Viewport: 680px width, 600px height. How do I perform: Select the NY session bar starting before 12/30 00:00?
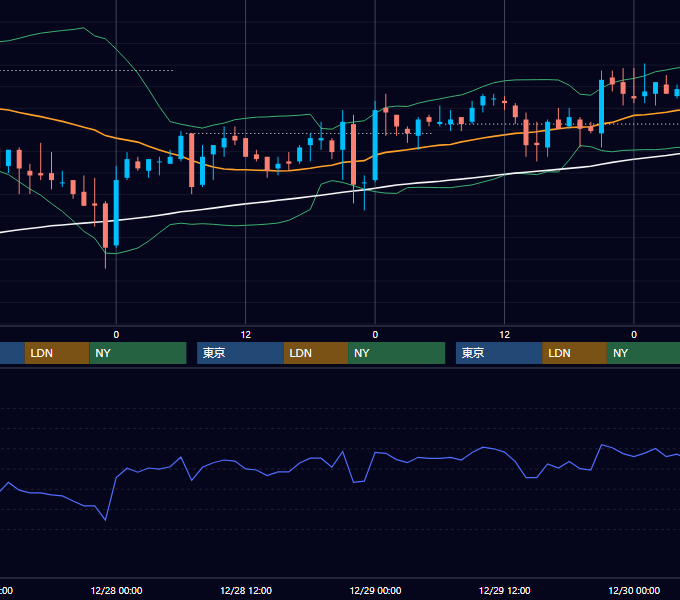click(643, 353)
